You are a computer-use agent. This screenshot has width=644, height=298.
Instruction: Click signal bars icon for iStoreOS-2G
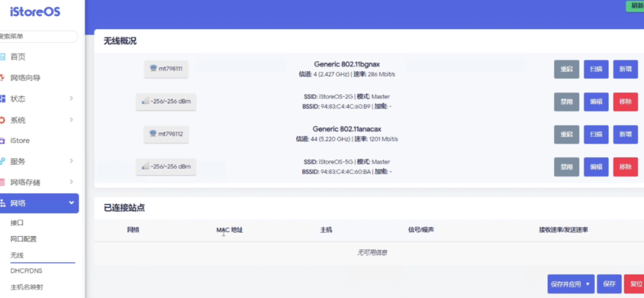point(145,101)
